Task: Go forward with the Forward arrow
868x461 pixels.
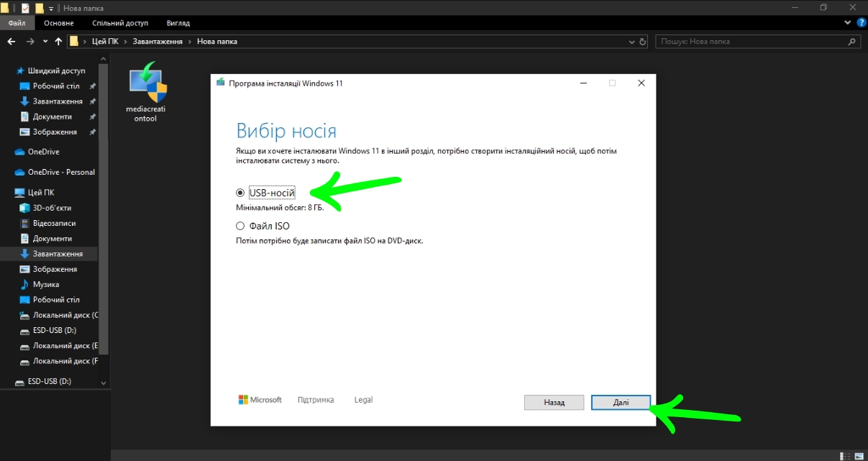Action: tap(30, 42)
